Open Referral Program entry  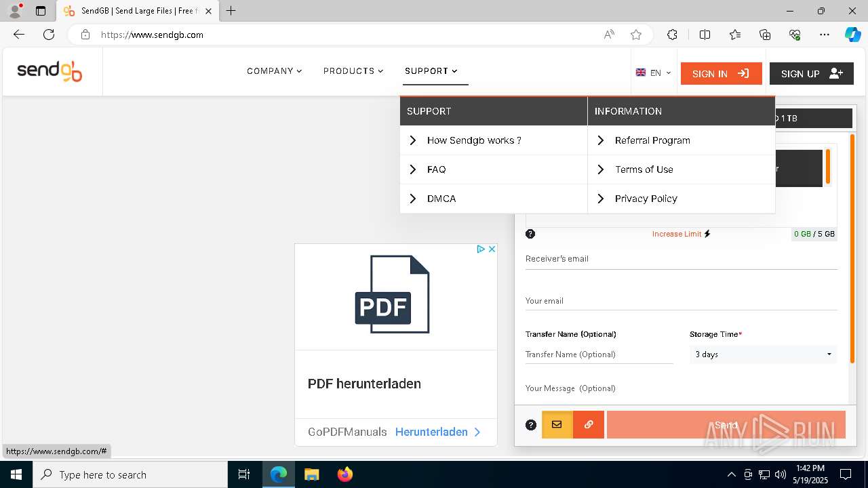coord(682,140)
